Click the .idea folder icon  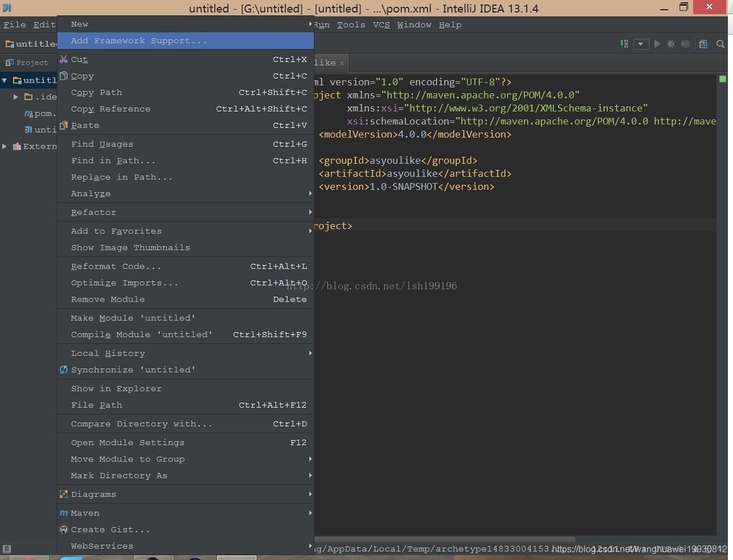28,97
